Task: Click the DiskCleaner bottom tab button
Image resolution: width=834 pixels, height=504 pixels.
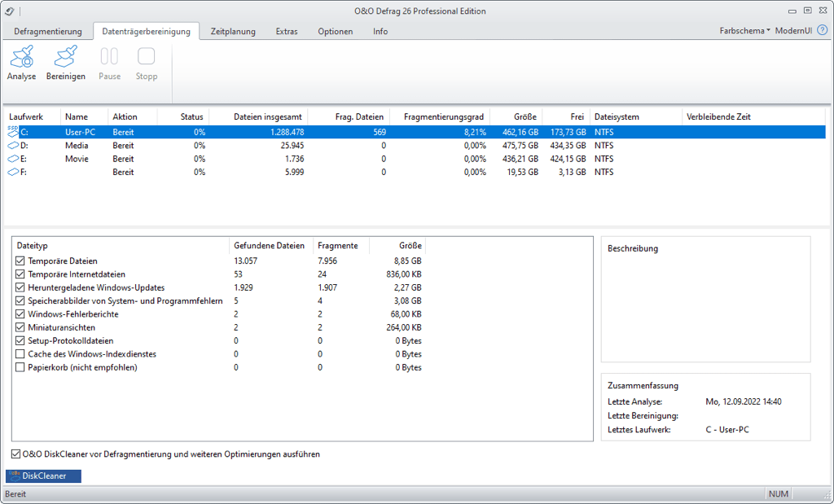Action: click(44, 476)
